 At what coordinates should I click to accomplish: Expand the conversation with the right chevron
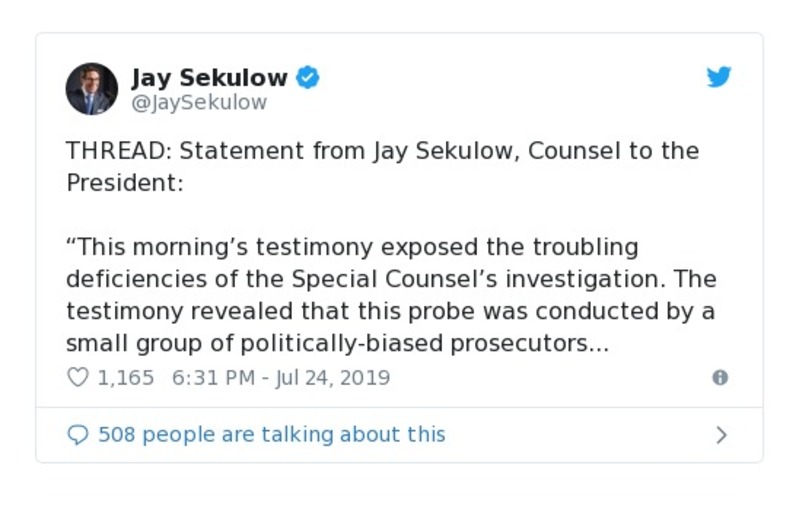point(721,435)
